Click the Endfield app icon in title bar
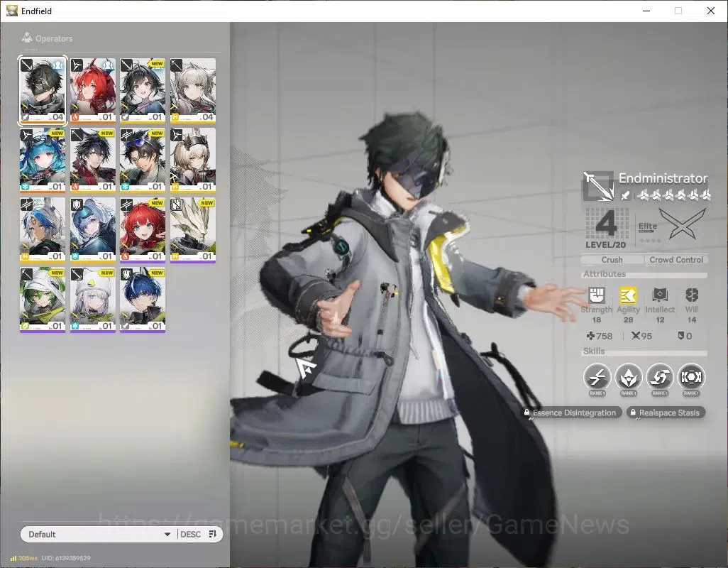The image size is (728, 568). click(11, 10)
